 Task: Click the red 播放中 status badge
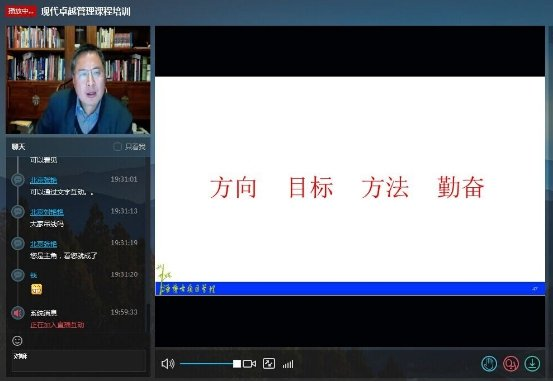[x=20, y=11]
